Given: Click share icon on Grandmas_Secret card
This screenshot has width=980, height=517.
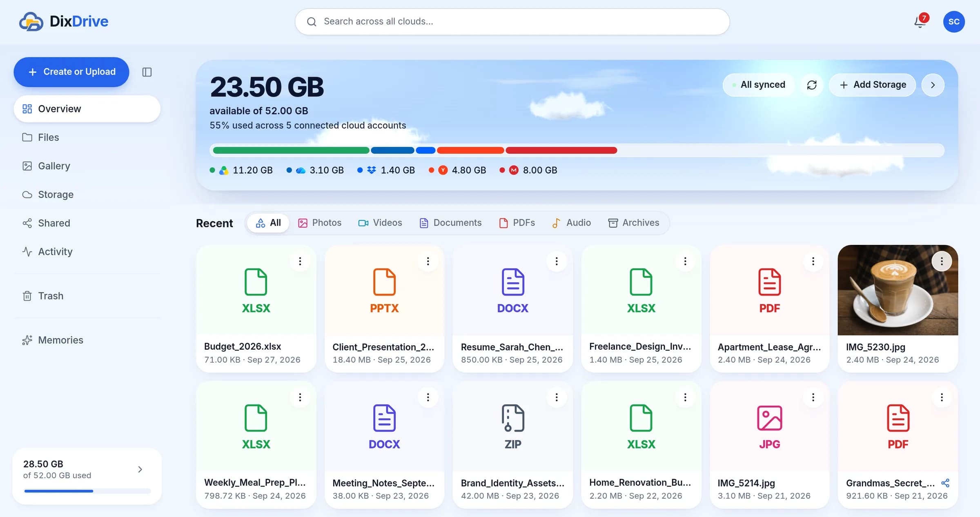Looking at the screenshot, I should 945,483.
